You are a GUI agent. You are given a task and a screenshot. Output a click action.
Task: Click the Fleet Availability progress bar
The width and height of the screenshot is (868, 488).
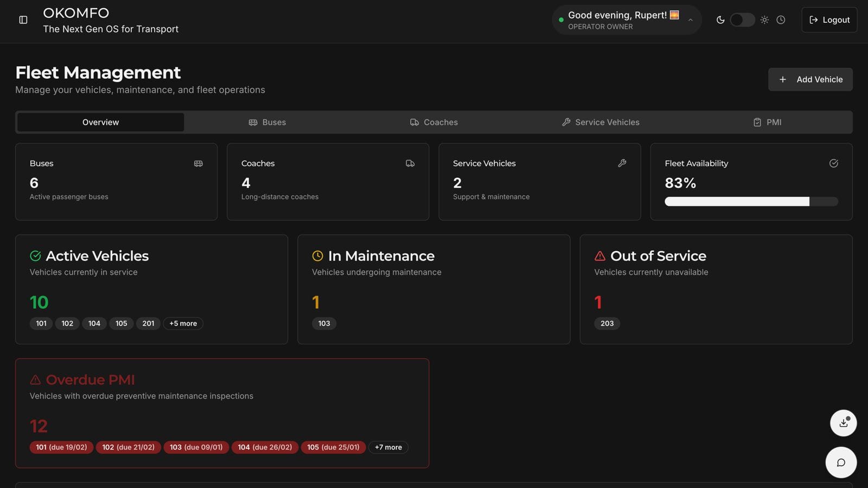click(x=751, y=202)
